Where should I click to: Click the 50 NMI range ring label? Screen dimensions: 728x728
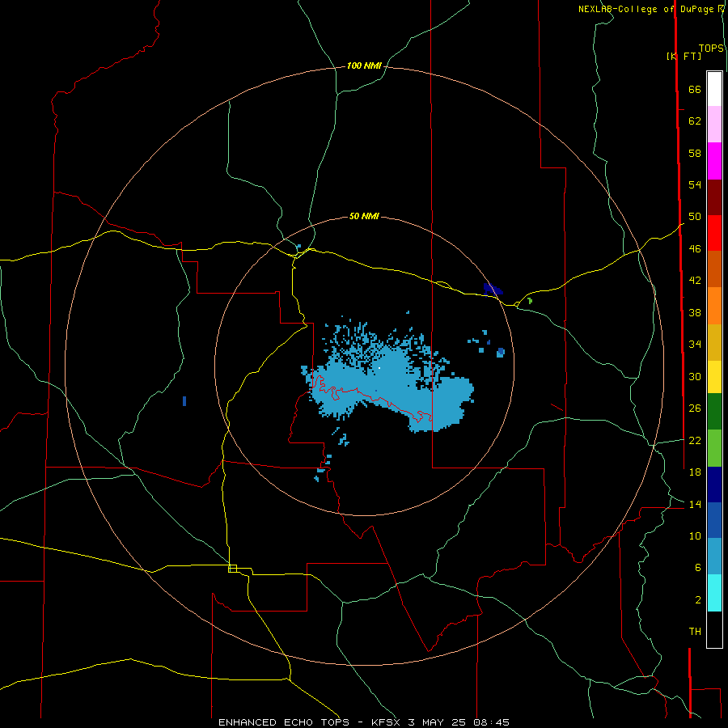[364, 216]
